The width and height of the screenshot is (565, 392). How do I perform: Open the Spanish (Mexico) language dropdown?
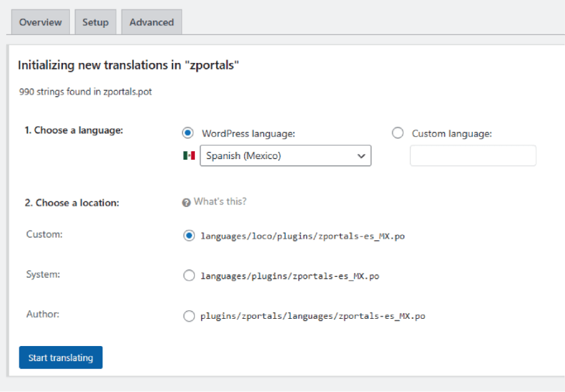point(285,155)
